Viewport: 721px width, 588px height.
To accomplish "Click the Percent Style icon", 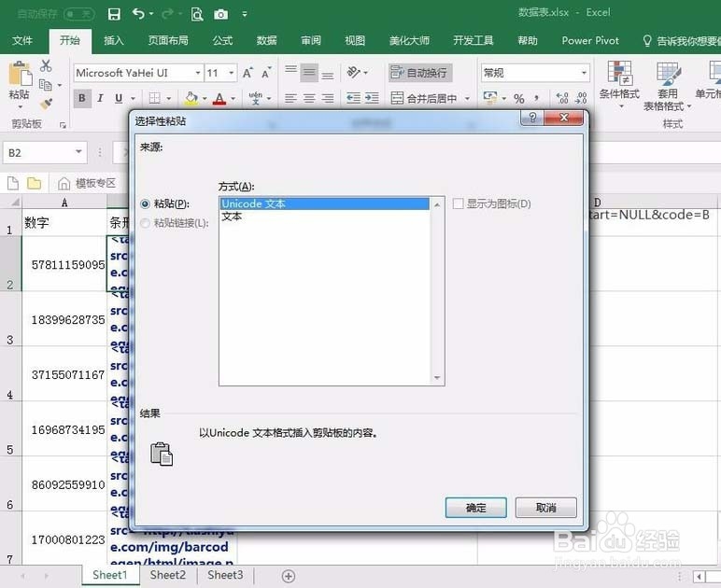I will click(x=519, y=98).
